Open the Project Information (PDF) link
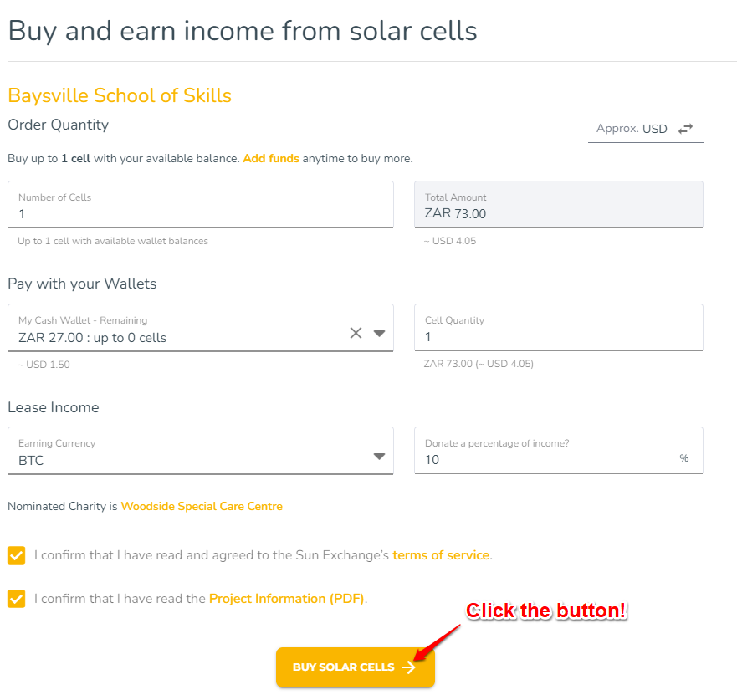The image size is (737, 700). tap(287, 599)
